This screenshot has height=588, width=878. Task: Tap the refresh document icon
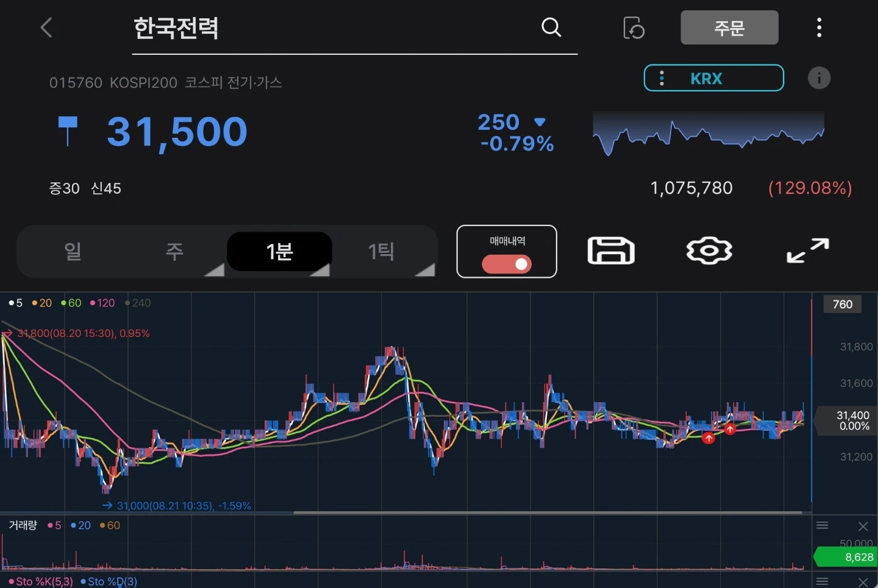pyautogui.click(x=634, y=28)
